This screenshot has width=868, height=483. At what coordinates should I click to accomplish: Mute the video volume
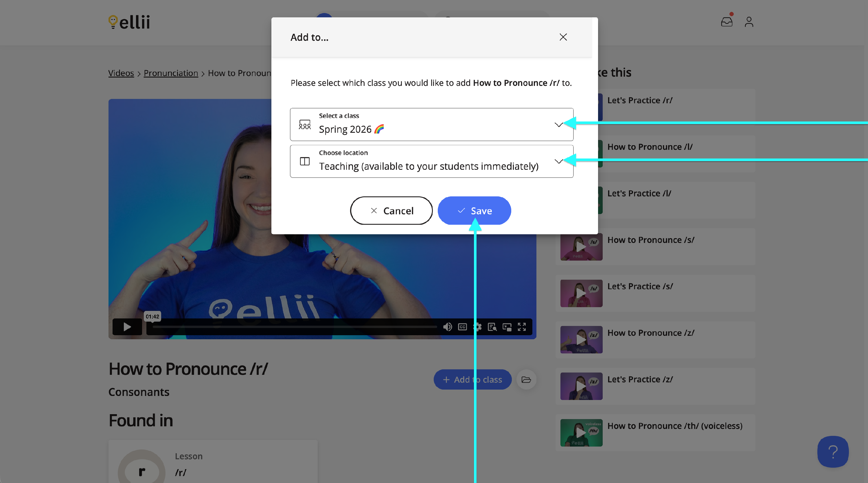(448, 327)
